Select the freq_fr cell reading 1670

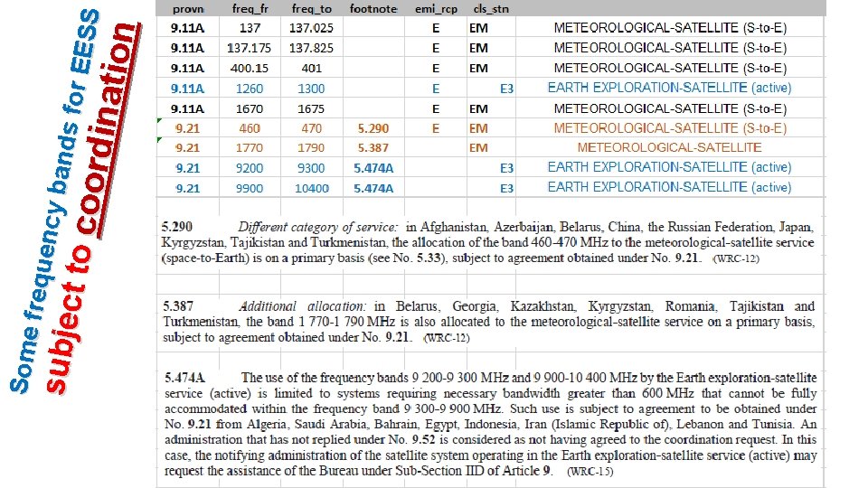point(250,109)
